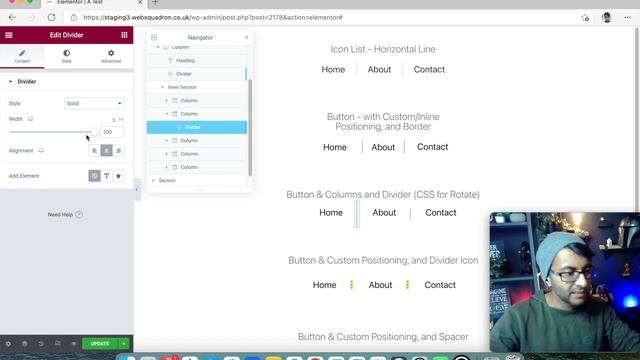
Task: Reload the browser page
Action: pos(51,18)
